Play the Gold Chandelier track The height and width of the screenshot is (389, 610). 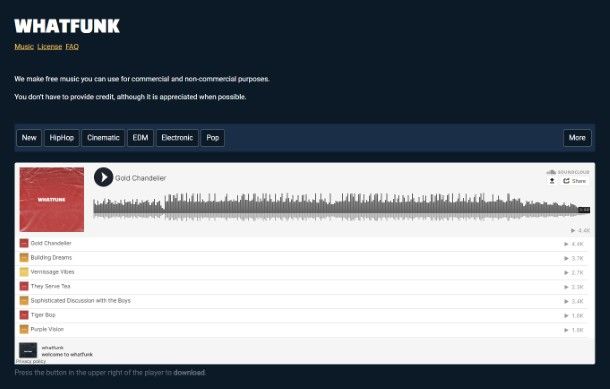coord(103,177)
